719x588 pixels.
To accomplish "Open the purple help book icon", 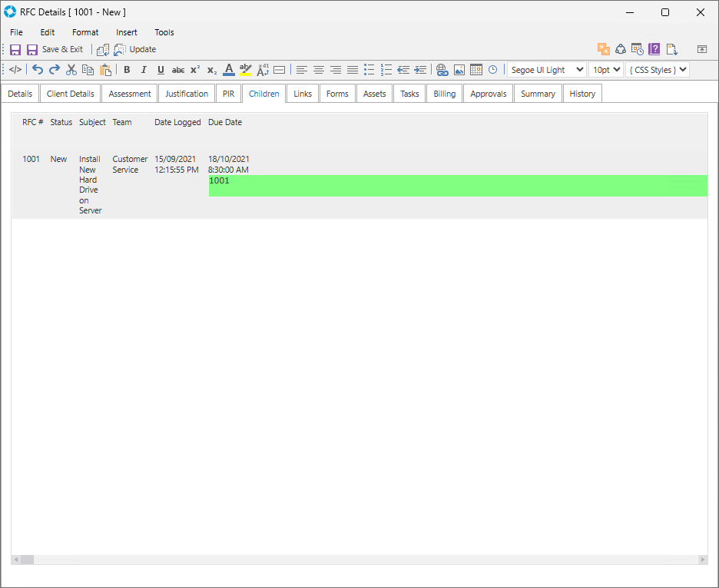I will pos(654,49).
